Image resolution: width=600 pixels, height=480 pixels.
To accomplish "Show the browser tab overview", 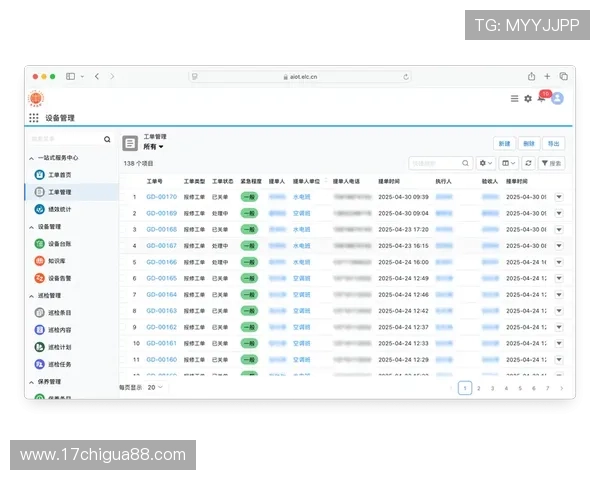I will coord(564,77).
